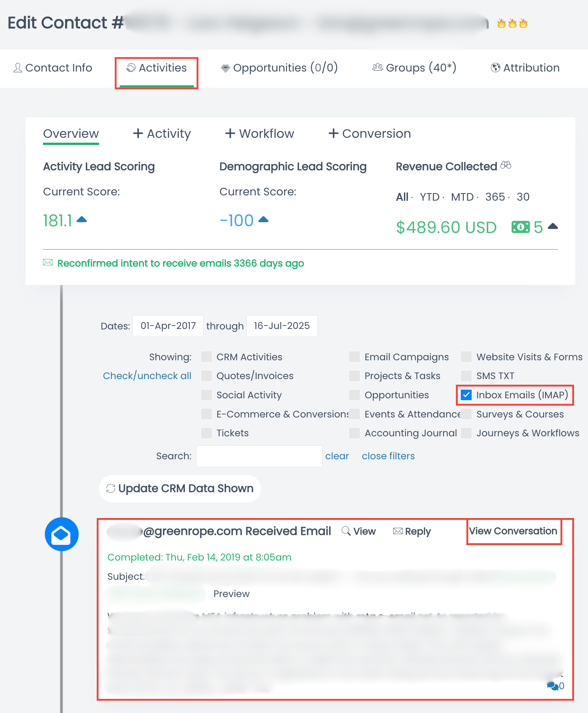Click the comments bubble icon showing 0
588x713 pixels.
(x=553, y=686)
